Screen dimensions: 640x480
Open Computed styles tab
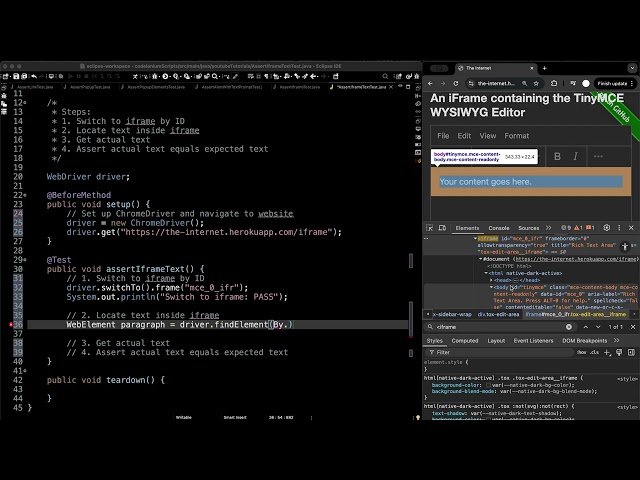click(x=464, y=341)
